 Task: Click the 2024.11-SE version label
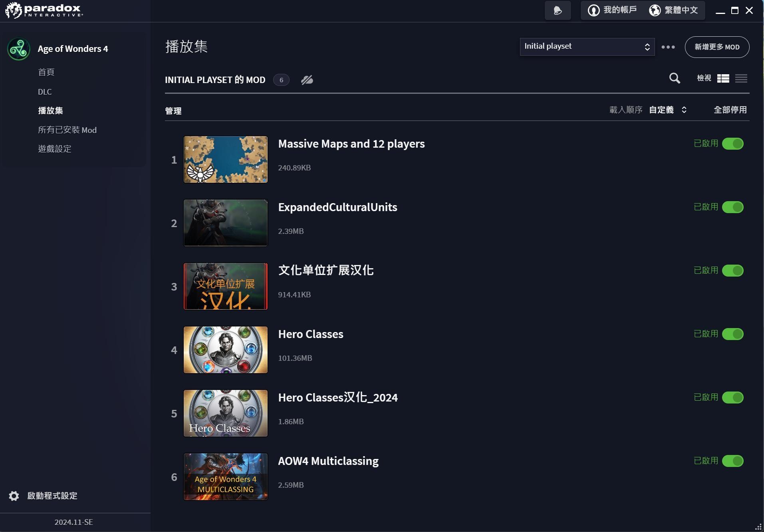(x=74, y=522)
